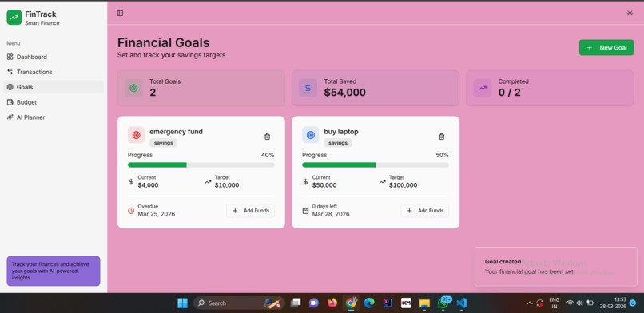Delete the emergency fund goal via trash icon
This screenshot has height=313, width=644.
coord(268,137)
